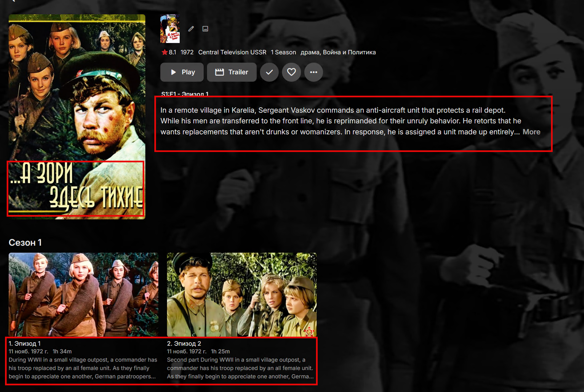Screen dimensions: 584x392
Task: Click the 'S1:E1 - Эпизод 1' label
Action: (185, 94)
